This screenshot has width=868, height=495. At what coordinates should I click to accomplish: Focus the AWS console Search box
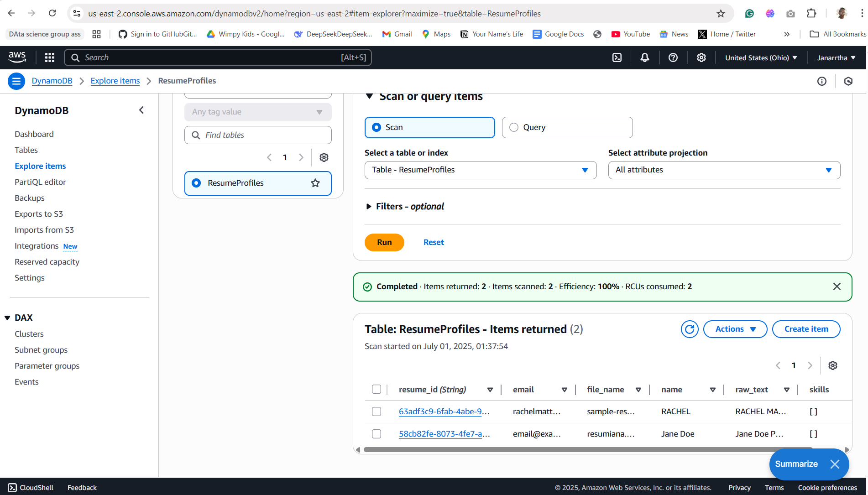click(218, 57)
